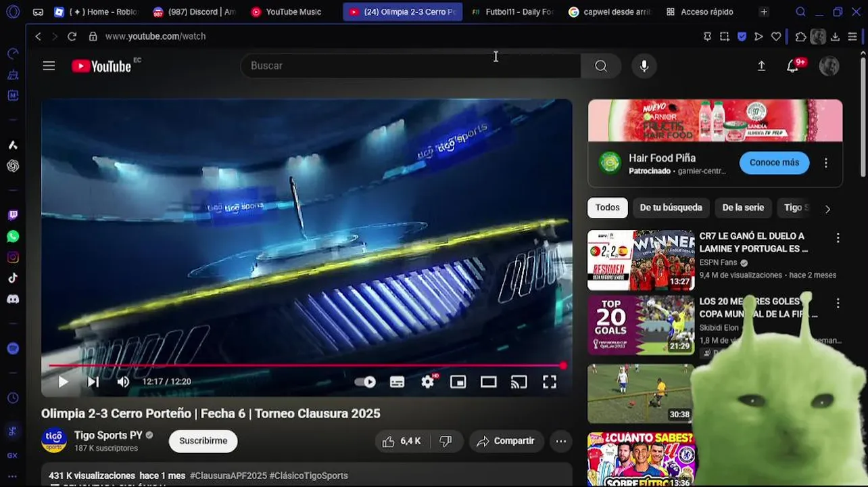The image size is (868, 487).
Task: Click the Compartir share button
Action: [506, 441]
